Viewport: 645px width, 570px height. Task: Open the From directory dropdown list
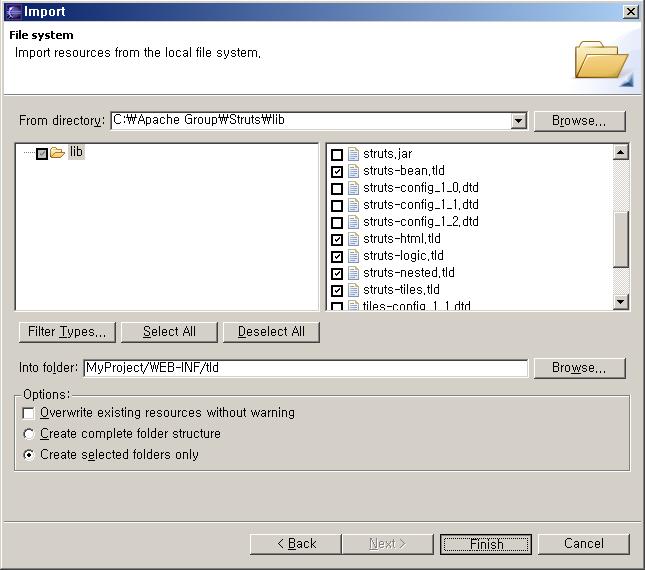(x=518, y=121)
